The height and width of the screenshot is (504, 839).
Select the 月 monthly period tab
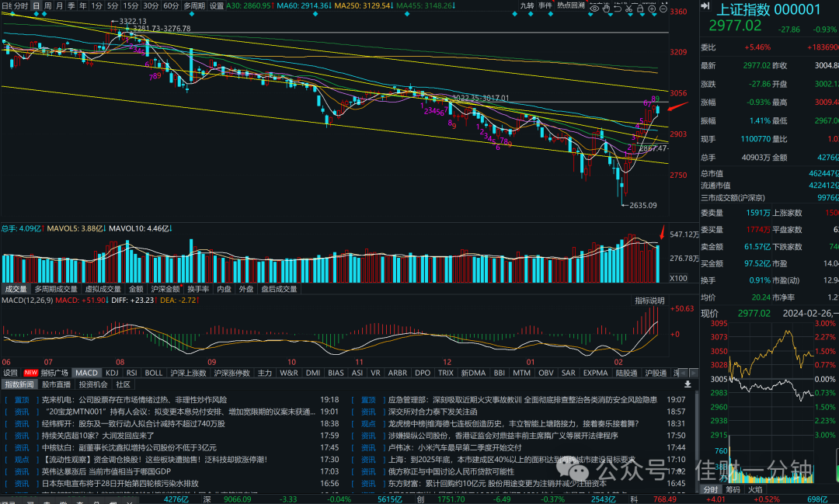tap(60, 6)
